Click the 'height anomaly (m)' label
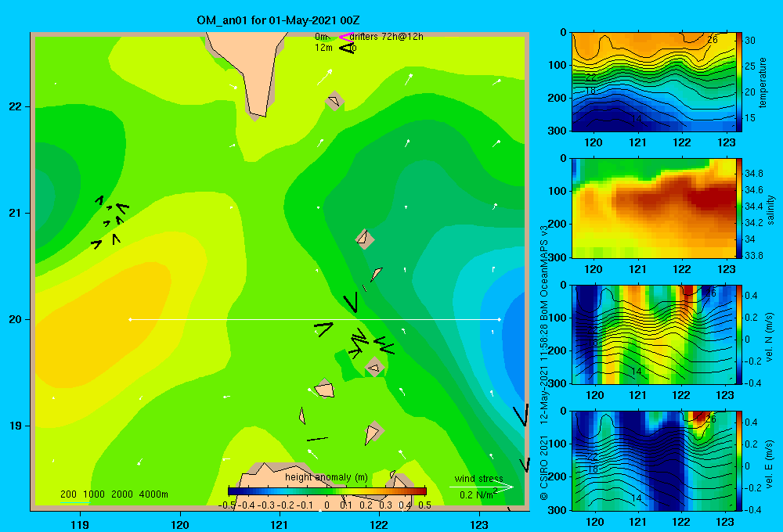The width and height of the screenshot is (783, 532). (x=326, y=477)
